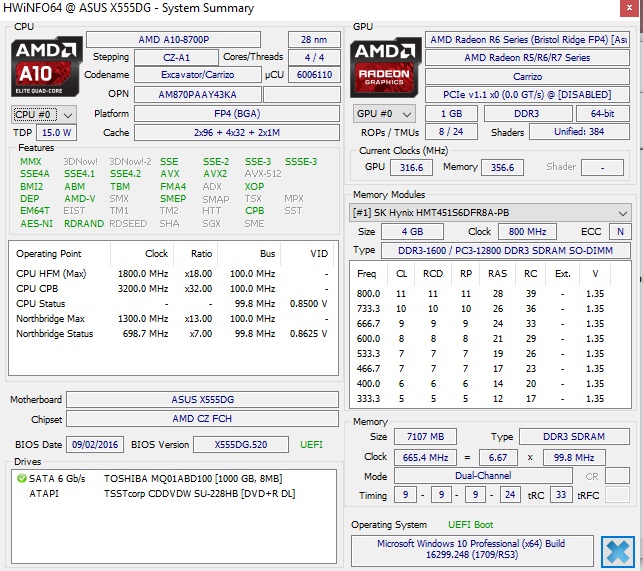This screenshot has width=643, height=571.
Task: Click the RAS timing column header
Action: (x=497, y=274)
